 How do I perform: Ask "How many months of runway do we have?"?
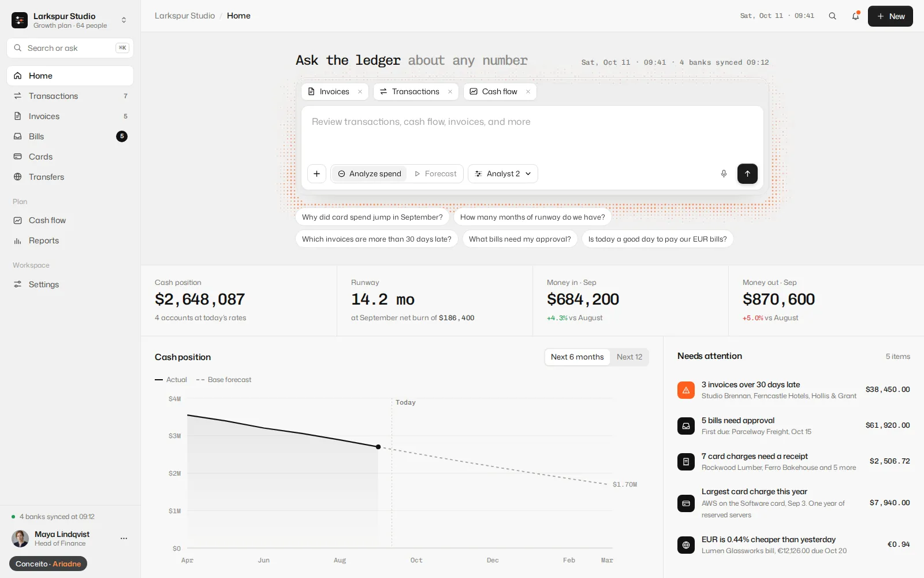tap(532, 217)
